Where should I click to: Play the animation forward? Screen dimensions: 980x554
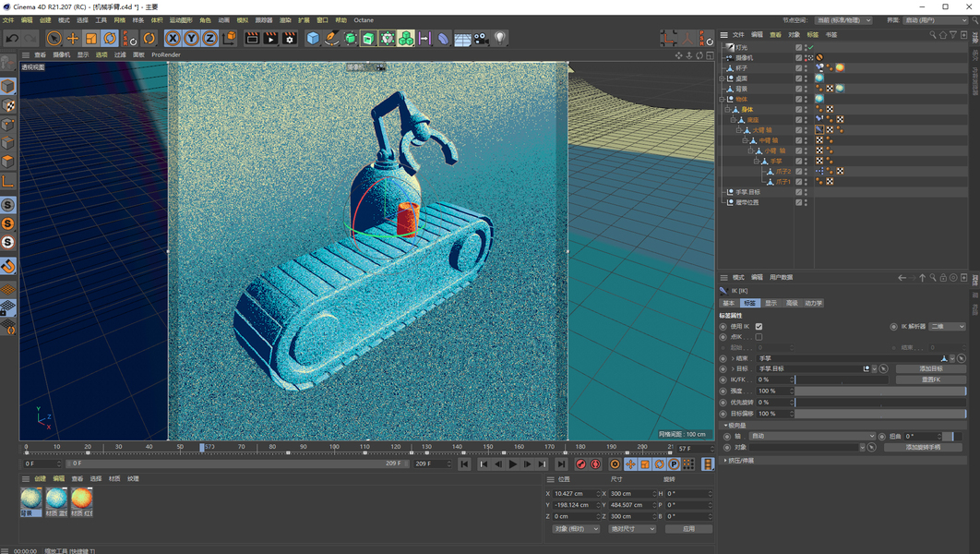(x=512, y=464)
